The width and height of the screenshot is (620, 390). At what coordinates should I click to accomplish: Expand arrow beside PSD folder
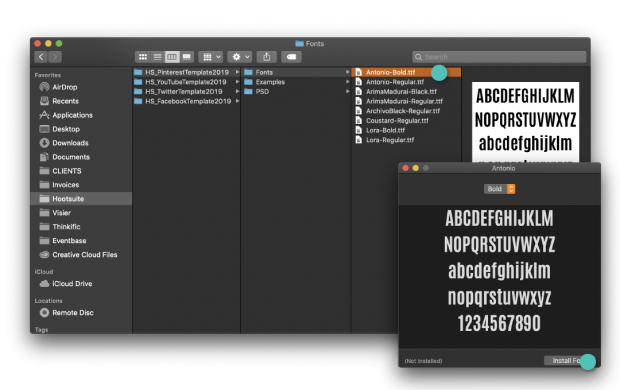[x=348, y=91]
